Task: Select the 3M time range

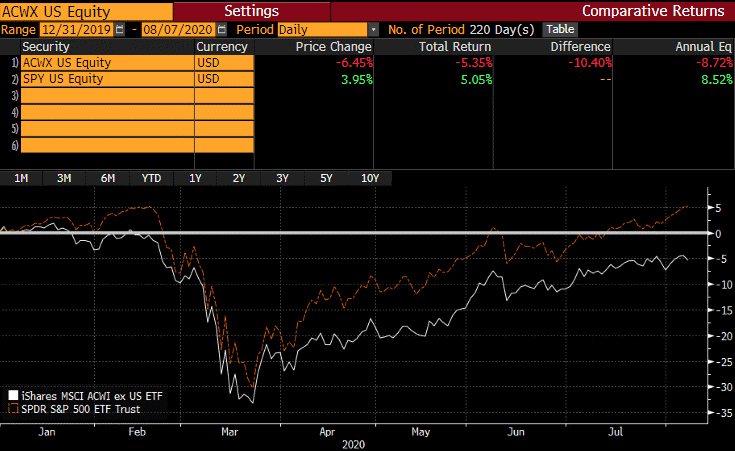Action: click(x=64, y=178)
